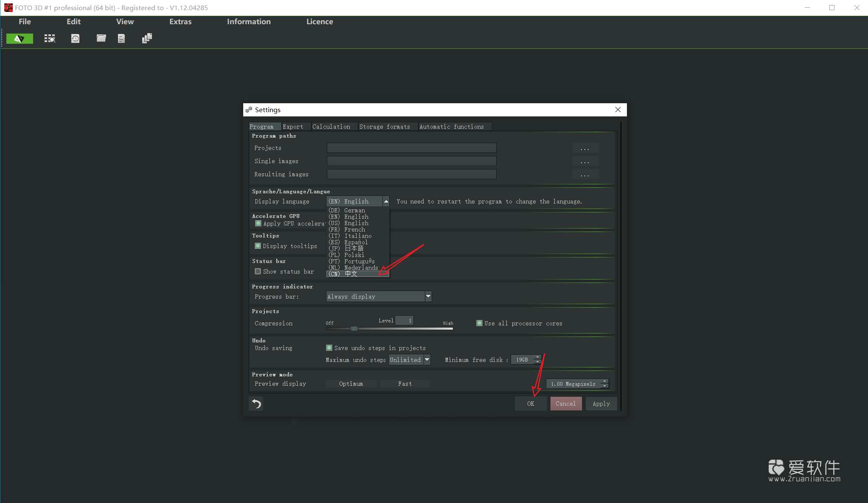The width and height of the screenshot is (868, 503).
Task: Switch to the Calculation tab
Action: click(x=331, y=127)
